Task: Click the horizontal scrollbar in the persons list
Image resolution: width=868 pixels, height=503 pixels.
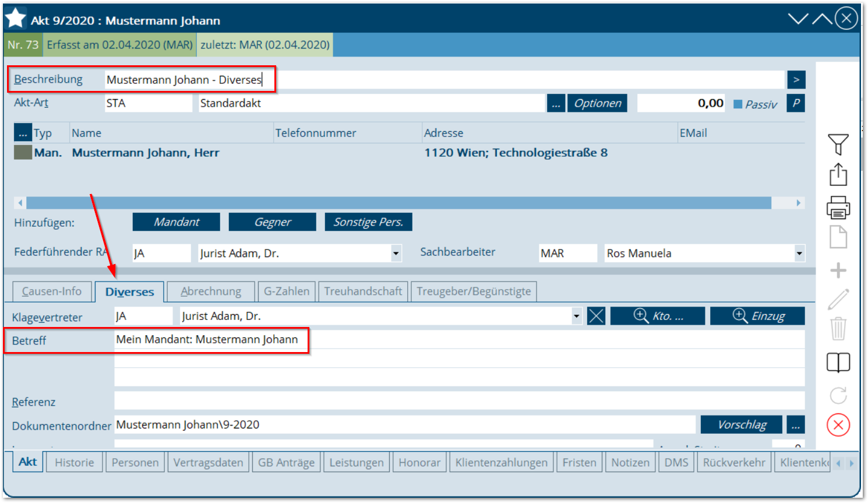Action: [399, 203]
